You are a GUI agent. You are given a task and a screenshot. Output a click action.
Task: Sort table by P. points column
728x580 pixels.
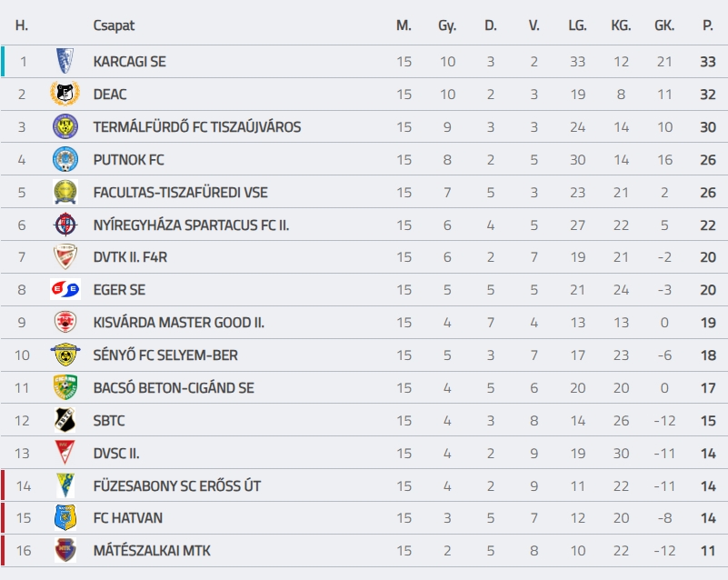(x=708, y=25)
